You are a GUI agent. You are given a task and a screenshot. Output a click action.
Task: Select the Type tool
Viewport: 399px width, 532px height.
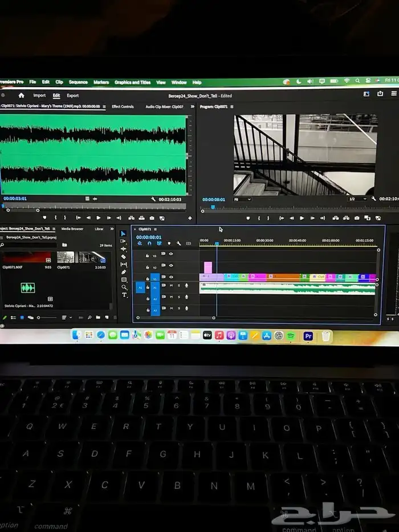coord(124,295)
